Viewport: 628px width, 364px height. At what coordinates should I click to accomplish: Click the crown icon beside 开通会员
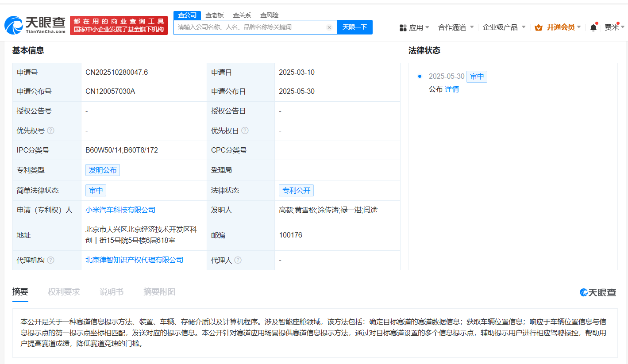click(539, 27)
